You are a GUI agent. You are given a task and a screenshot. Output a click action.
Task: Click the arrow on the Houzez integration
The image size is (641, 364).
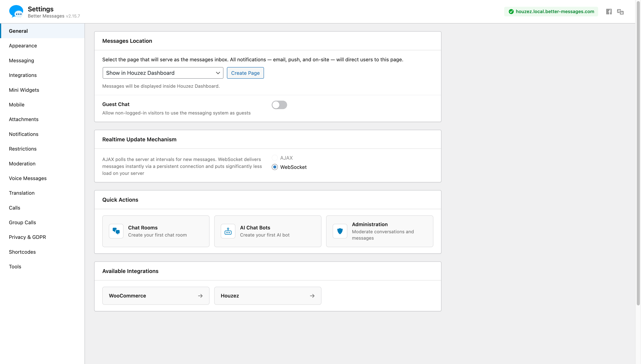(312, 296)
